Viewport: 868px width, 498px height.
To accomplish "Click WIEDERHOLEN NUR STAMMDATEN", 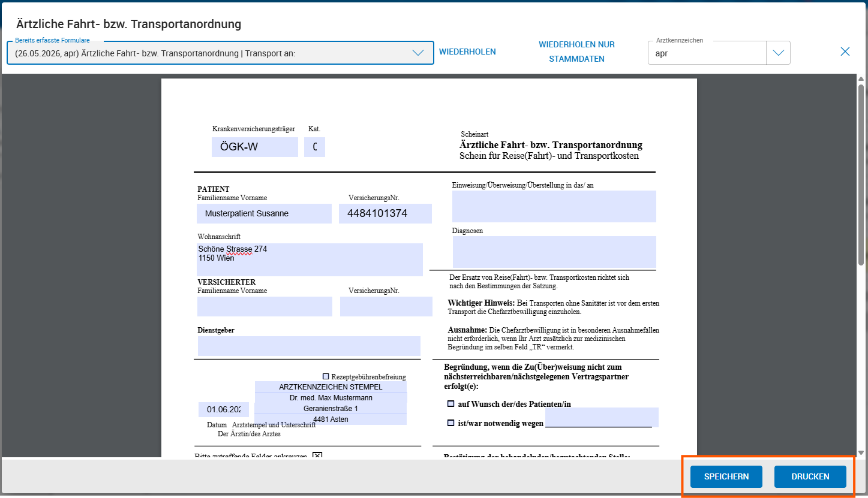I will pos(576,52).
